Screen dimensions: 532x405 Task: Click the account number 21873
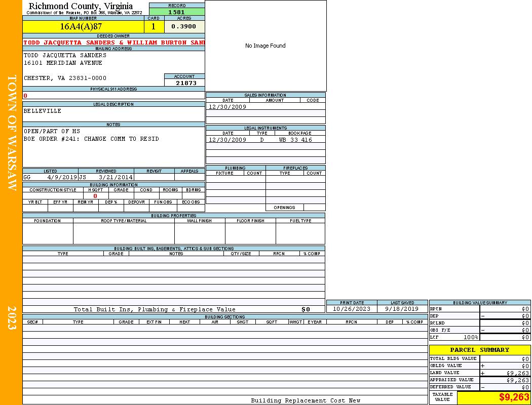tap(186, 83)
